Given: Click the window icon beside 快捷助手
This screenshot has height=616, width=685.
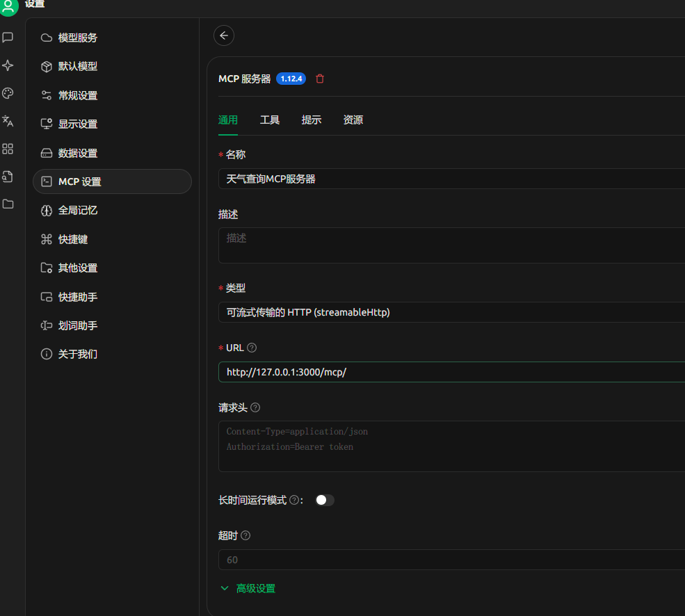Looking at the screenshot, I should (x=47, y=297).
